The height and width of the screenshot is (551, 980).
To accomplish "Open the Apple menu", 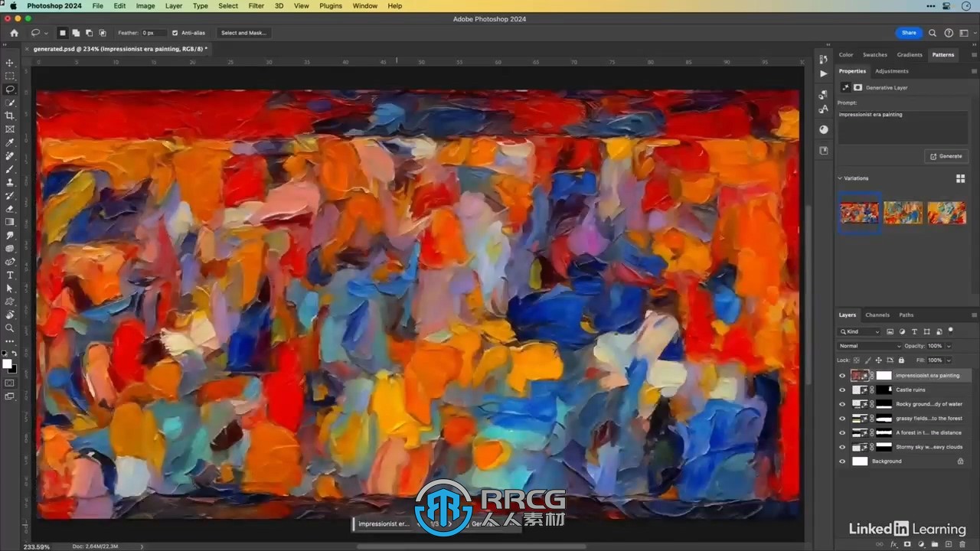I will [x=12, y=5].
